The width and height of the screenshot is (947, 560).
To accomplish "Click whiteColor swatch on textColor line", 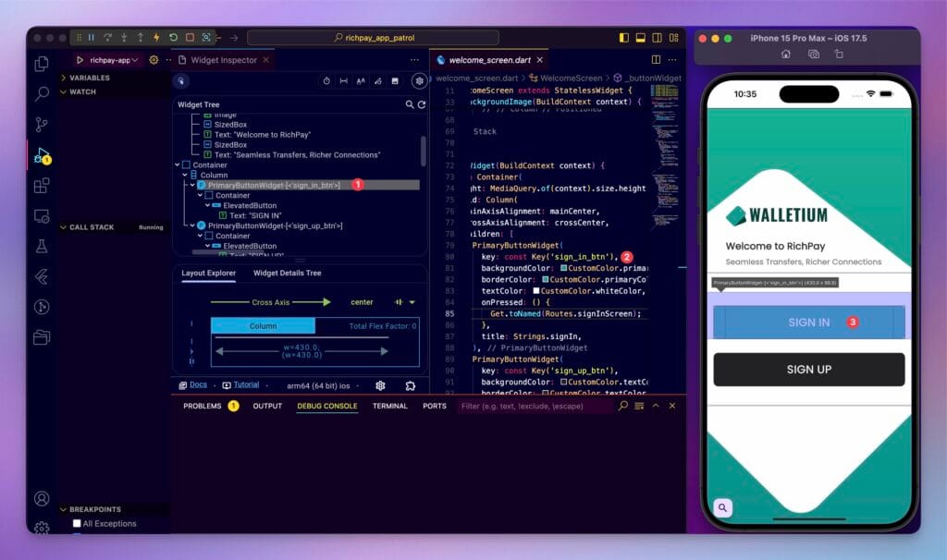I will coord(535,291).
